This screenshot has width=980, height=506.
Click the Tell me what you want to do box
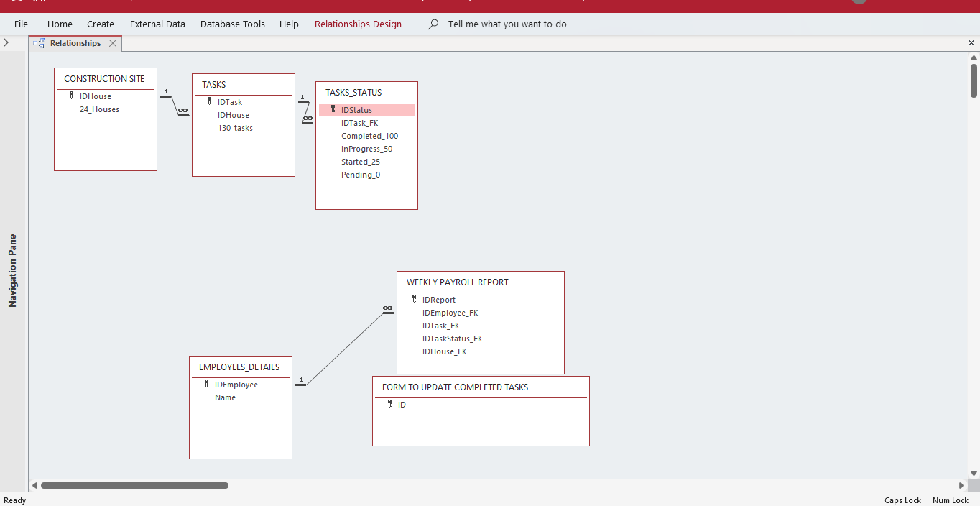coord(507,24)
